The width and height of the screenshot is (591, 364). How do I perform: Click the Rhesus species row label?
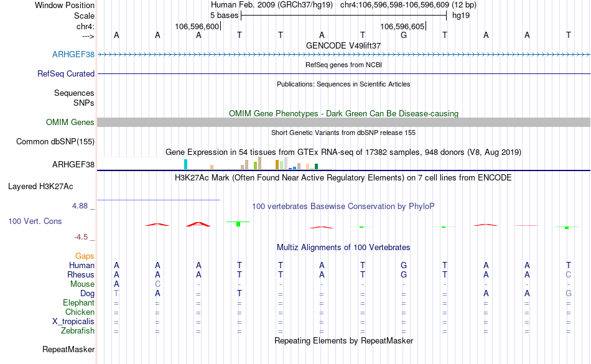pos(81,274)
